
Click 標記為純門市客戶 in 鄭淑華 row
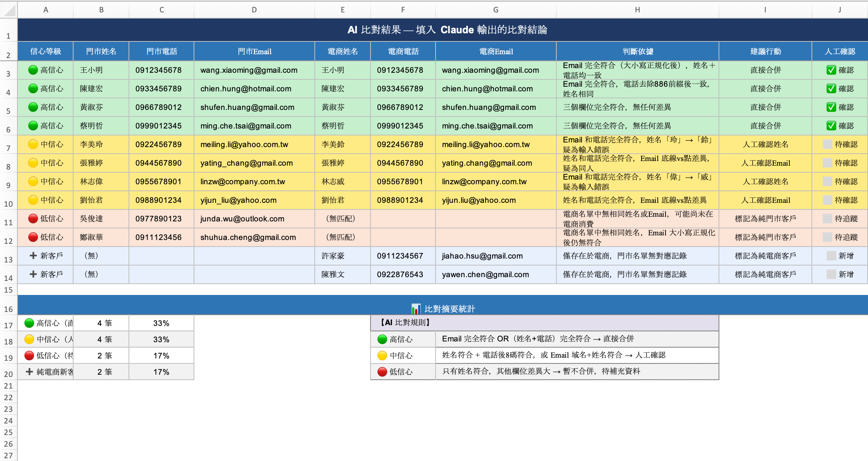tap(765, 237)
